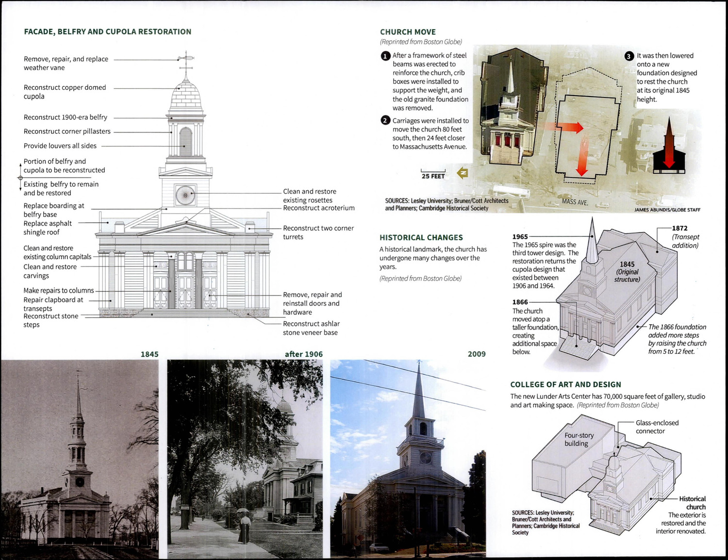Click the north compass arrow near scale bar
The height and width of the screenshot is (560, 728).
(463, 172)
